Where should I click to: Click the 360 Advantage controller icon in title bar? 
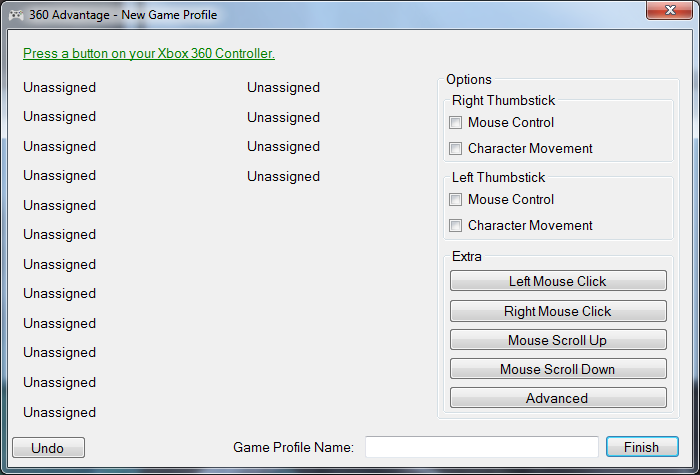click(16, 15)
